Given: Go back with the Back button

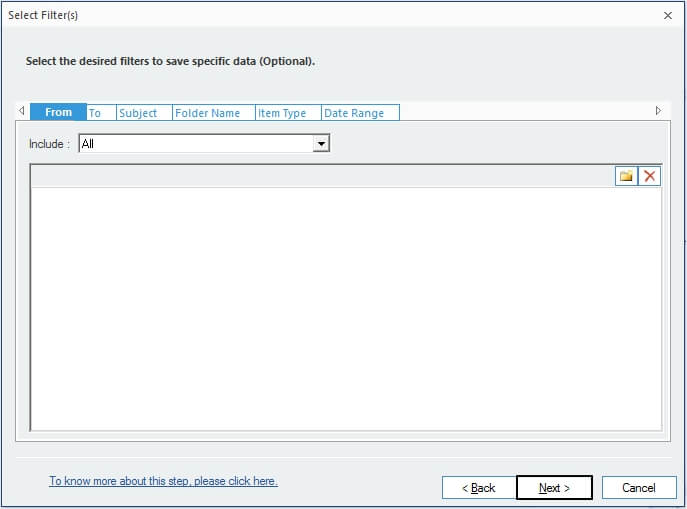Looking at the screenshot, I should click(x=478, y=488).
